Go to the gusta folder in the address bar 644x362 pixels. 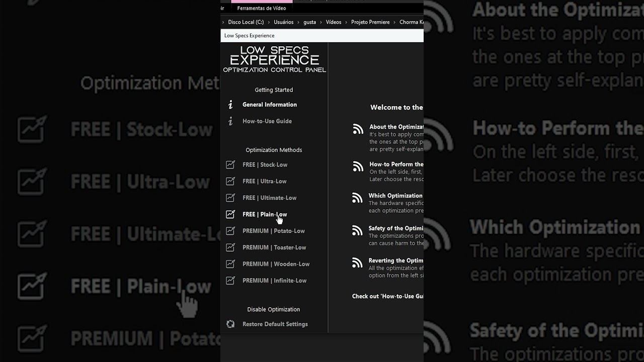tap(310, 22)
